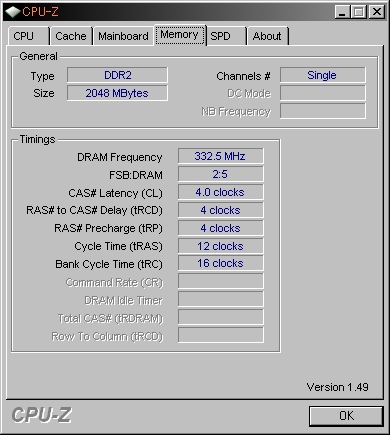The height and width of the screenshot is (435, 390).
Task: Click the empty Command Rate field
Action: coord(221,281)
